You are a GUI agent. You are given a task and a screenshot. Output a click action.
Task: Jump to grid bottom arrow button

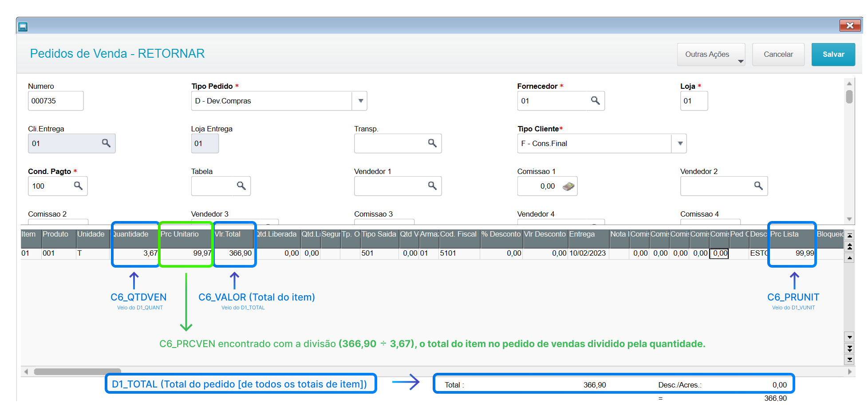point(849,360)
